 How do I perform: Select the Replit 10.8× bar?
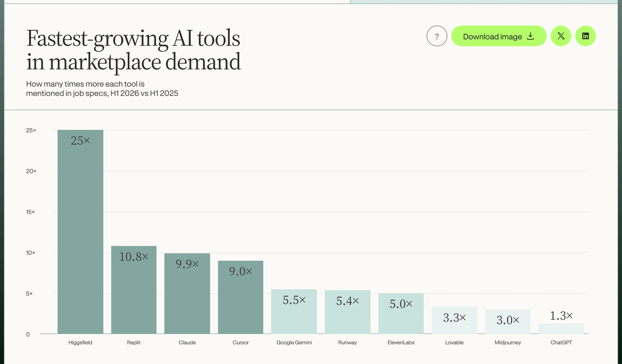click(x=134, y=290)
